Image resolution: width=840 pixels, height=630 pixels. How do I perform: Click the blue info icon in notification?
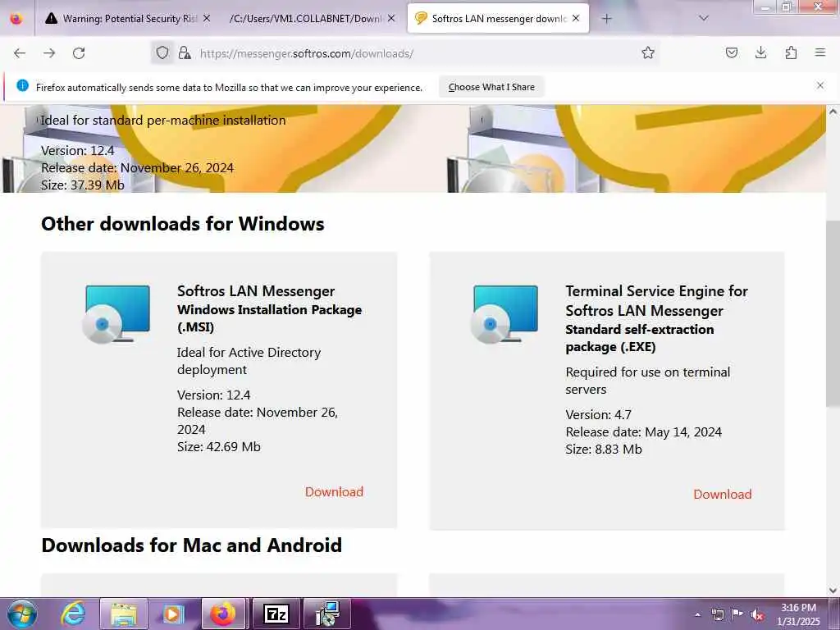22,85
